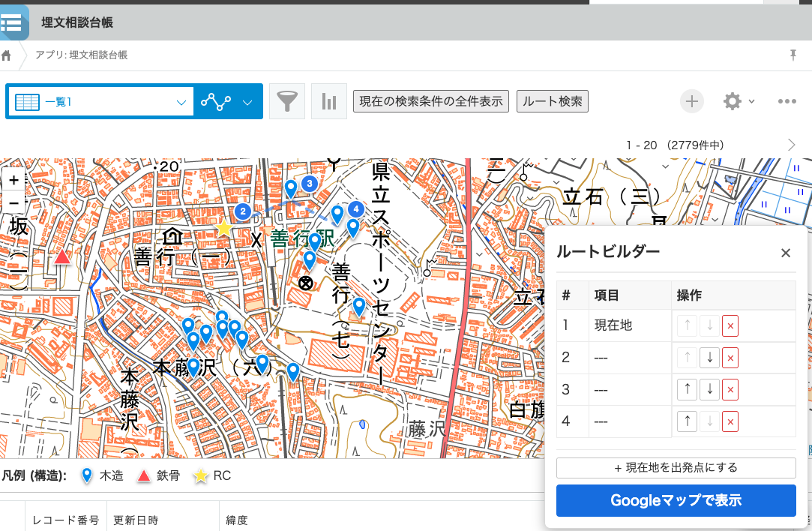Open the graph view selector dropdown
The height and width of the screenshot is (531, 812).
coord(228,101)
